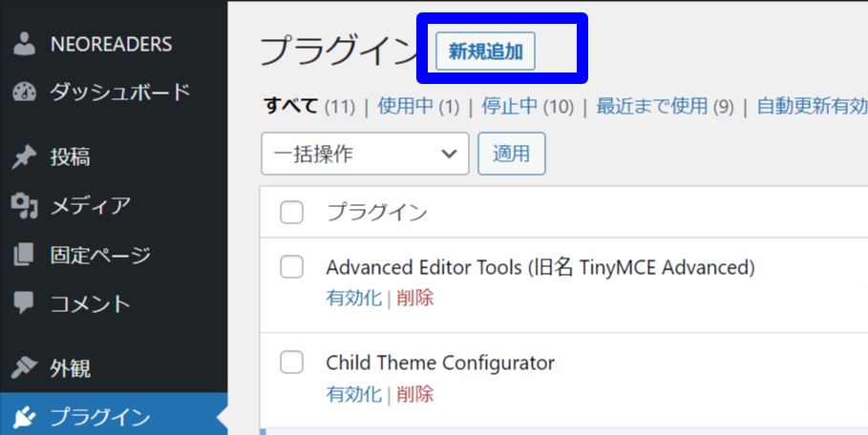868x435 pixels.
Task: Click the 新規追加 button
Action: (x=485, y=52)
